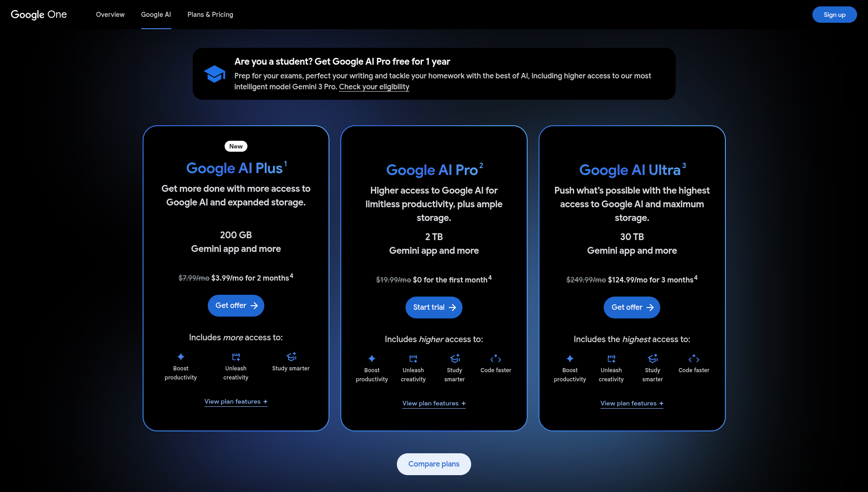Click the 200 GB storage text
868x492 pixels.
click(x=236, y=235)
